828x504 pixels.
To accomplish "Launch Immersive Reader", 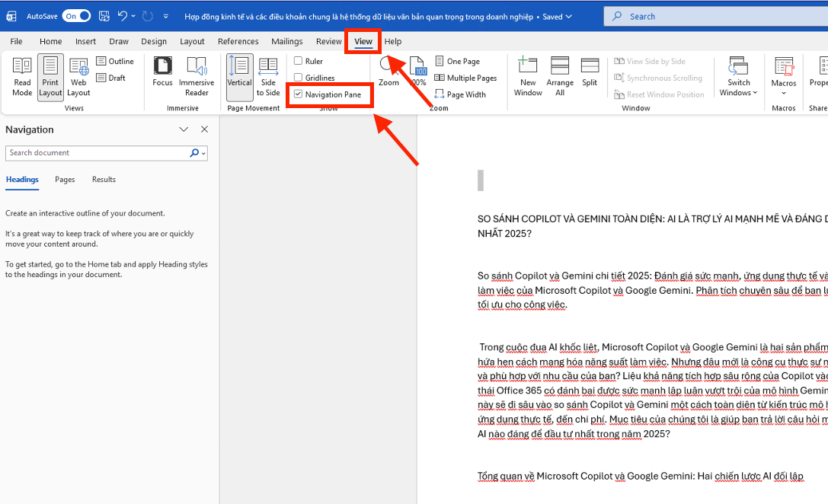I will [197, 77].
